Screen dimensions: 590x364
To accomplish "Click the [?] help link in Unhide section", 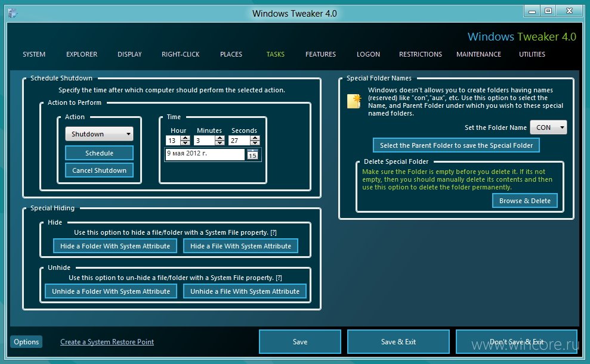I will point(279,278).
